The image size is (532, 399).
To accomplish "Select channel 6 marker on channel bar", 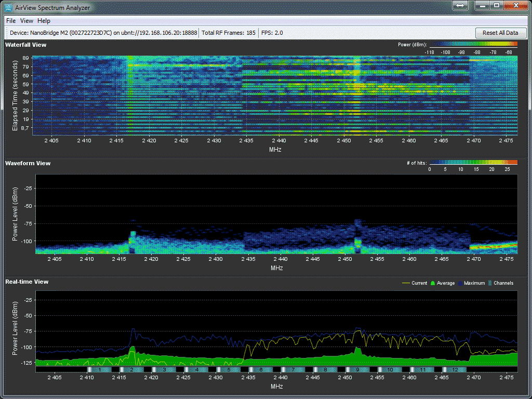I will (x=261, y=369).
